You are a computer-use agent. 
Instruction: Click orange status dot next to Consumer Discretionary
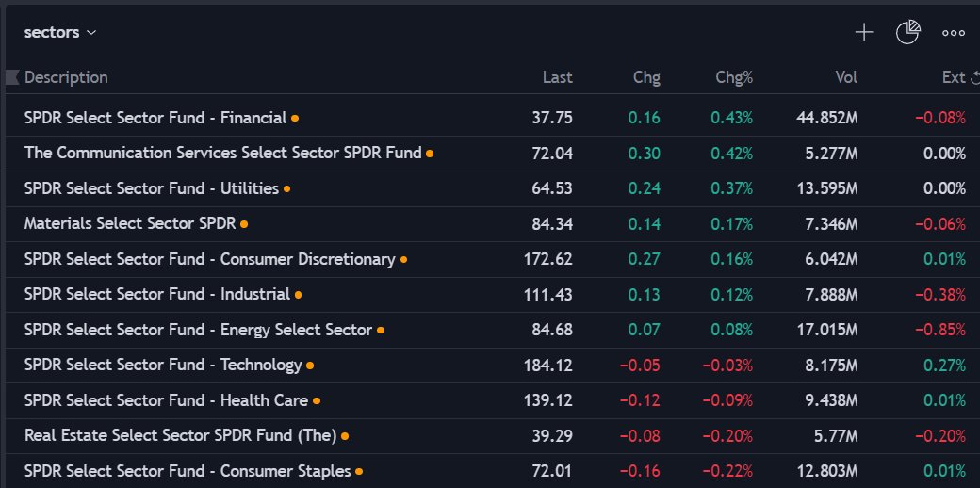(x=403, y=259)
